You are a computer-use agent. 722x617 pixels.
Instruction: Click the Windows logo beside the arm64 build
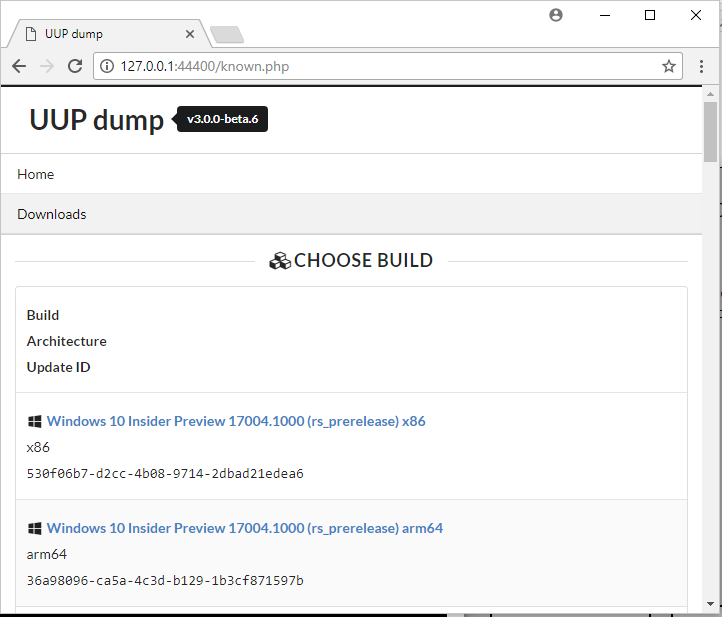click(35, 528)
